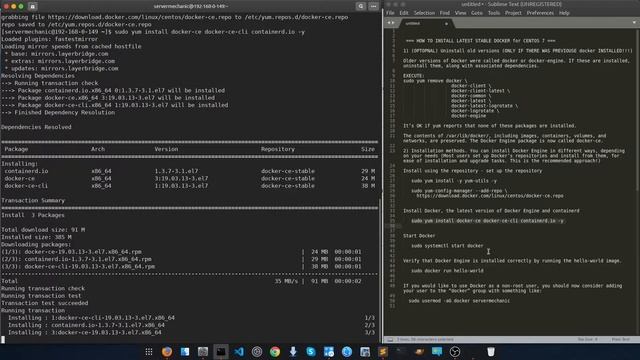Open the Tools menu
The image size is (640, 360).
(x=493, y=13)
